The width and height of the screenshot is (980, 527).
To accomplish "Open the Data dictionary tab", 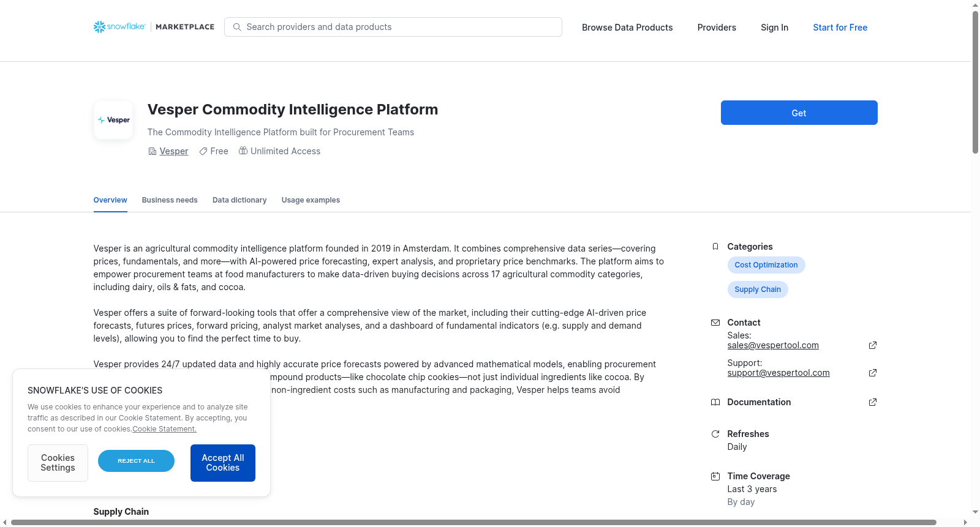I will (x=239, y=200).
